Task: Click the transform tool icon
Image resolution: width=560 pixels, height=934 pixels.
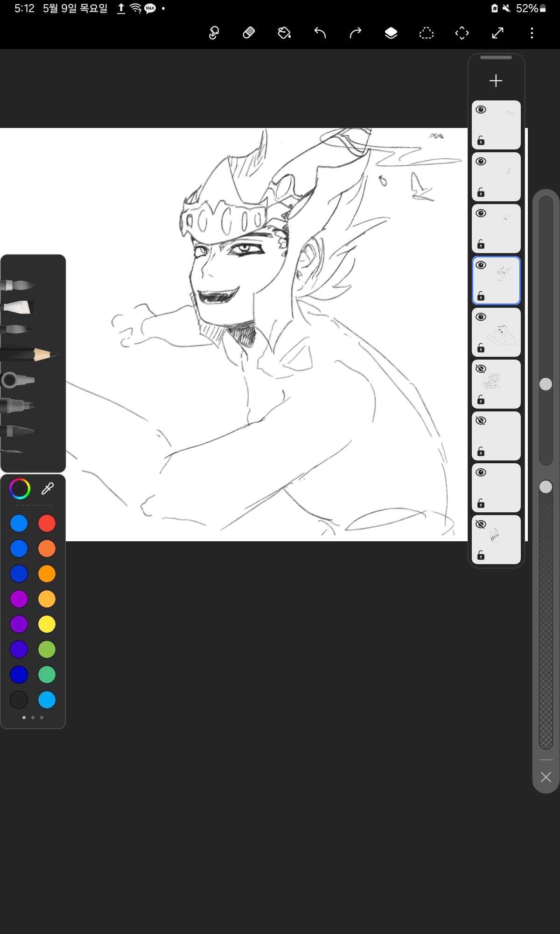Action: click(462, 33)
